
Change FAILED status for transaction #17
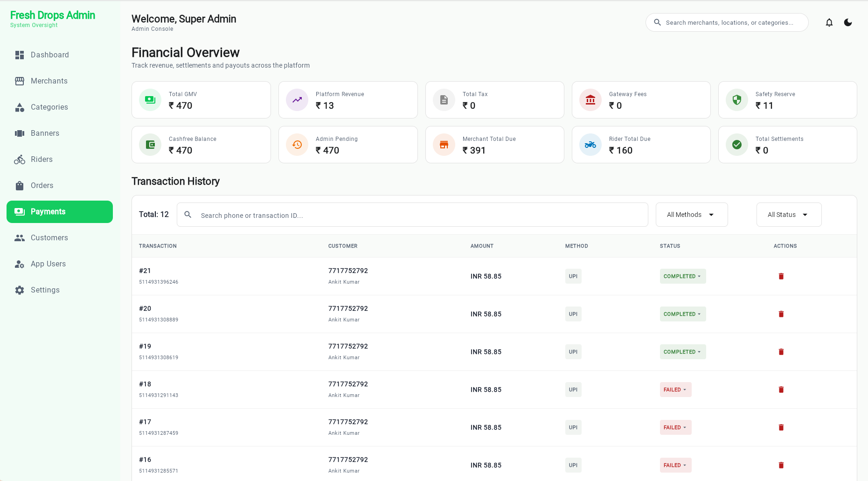coord(675,427)
